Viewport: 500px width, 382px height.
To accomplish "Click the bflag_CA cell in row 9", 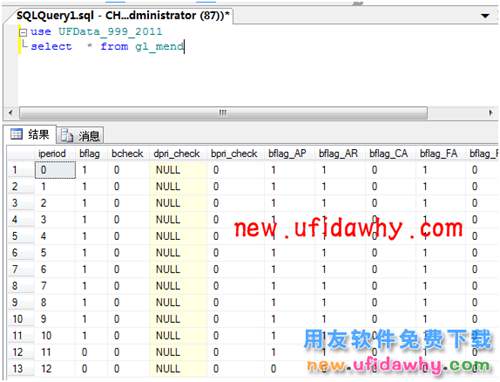I will (391, 302).
